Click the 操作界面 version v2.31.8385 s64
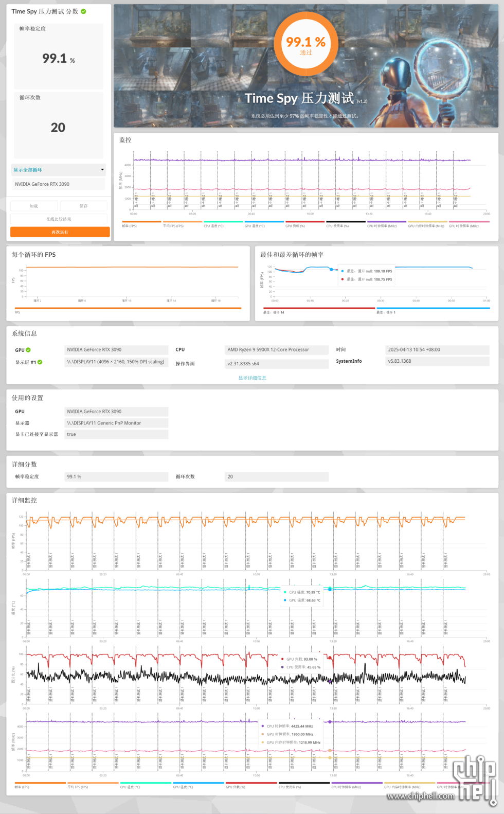This screenshot has height=814, width=504. click(243, 364)
